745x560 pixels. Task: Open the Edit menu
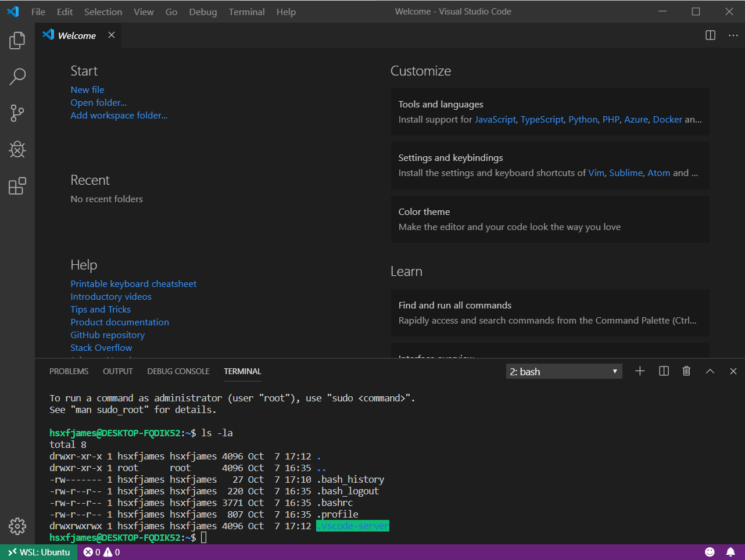click(x=65, y=12)
